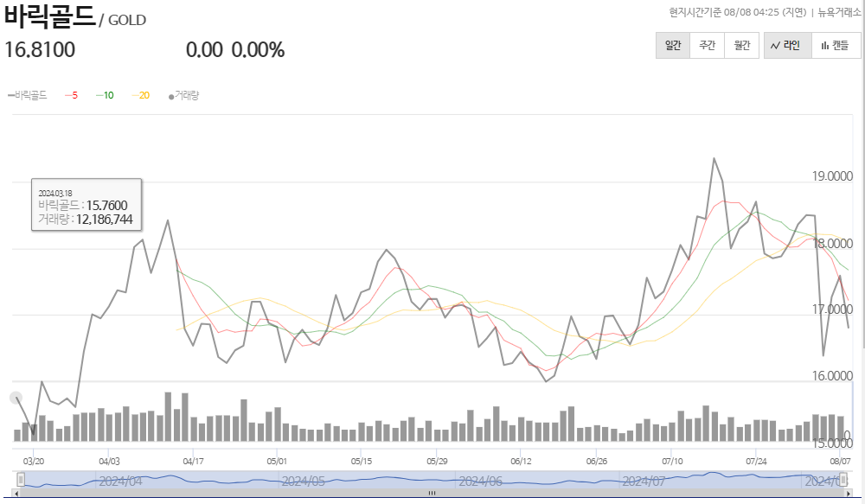Click the current price 16.8100

[40, 49]
